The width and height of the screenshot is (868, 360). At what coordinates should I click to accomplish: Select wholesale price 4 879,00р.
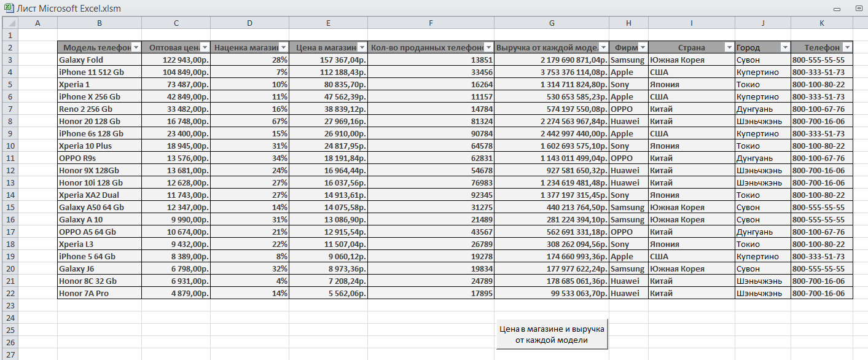176,293
